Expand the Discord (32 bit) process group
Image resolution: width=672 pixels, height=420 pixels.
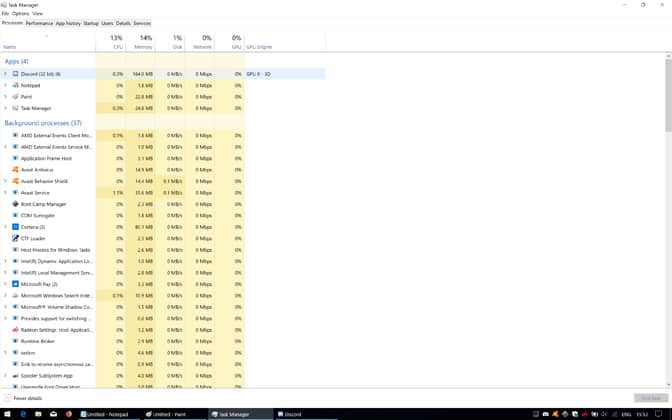(6, 74)
